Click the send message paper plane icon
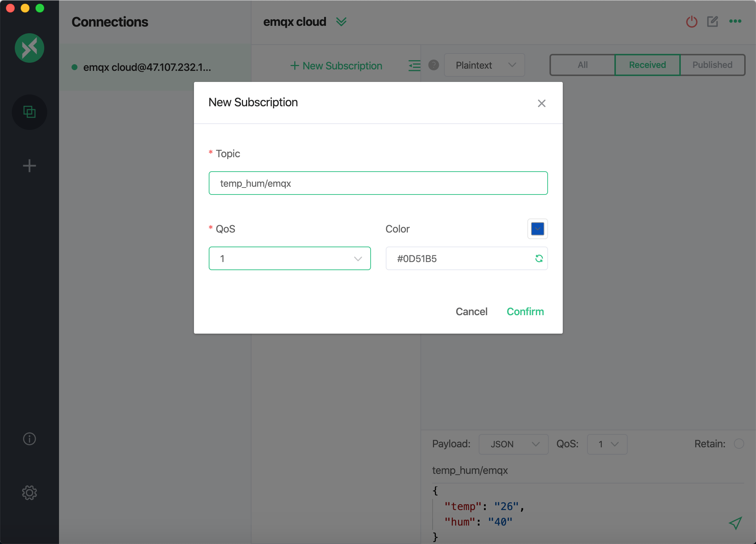 pos(735,523)
